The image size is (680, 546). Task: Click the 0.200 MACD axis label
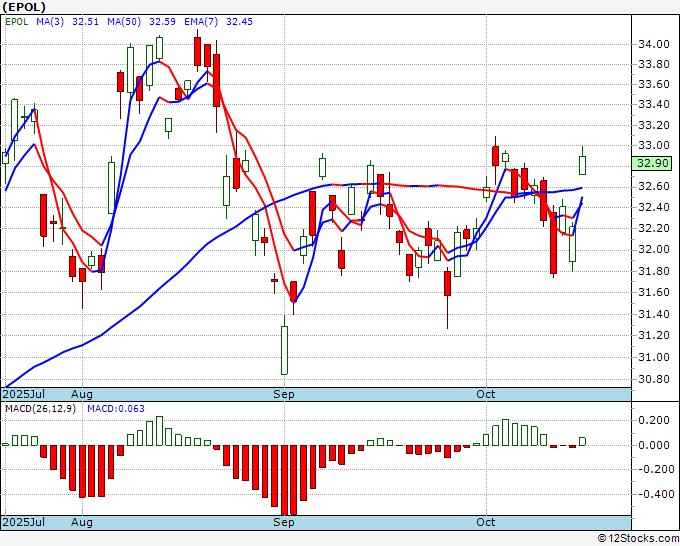click(656, 420)
